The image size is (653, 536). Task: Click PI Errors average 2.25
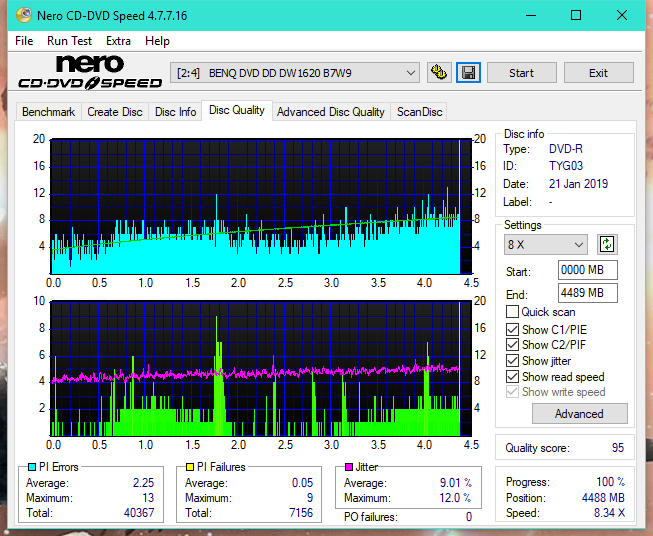(x=144, y=483)
